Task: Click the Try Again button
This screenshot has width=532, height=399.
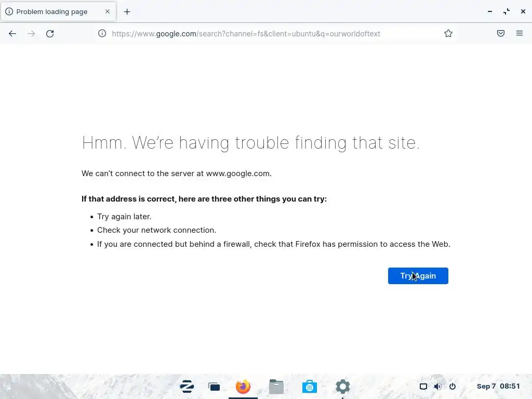Action: pyautogui.click(x=418, y=276)
